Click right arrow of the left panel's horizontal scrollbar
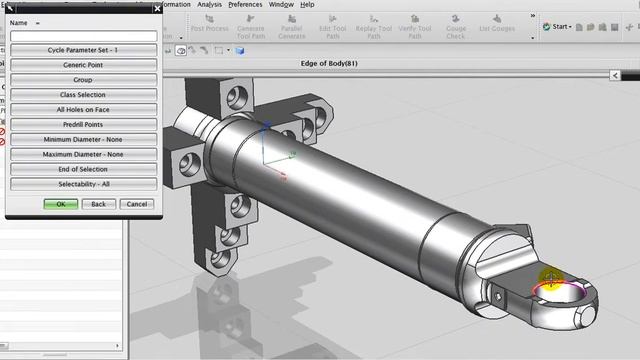This screenshot has height=360, width=640. point(118,346)
